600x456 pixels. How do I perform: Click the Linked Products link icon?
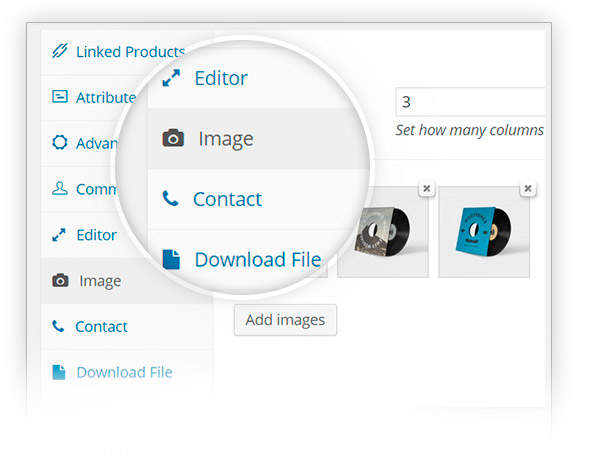point(60,50)
